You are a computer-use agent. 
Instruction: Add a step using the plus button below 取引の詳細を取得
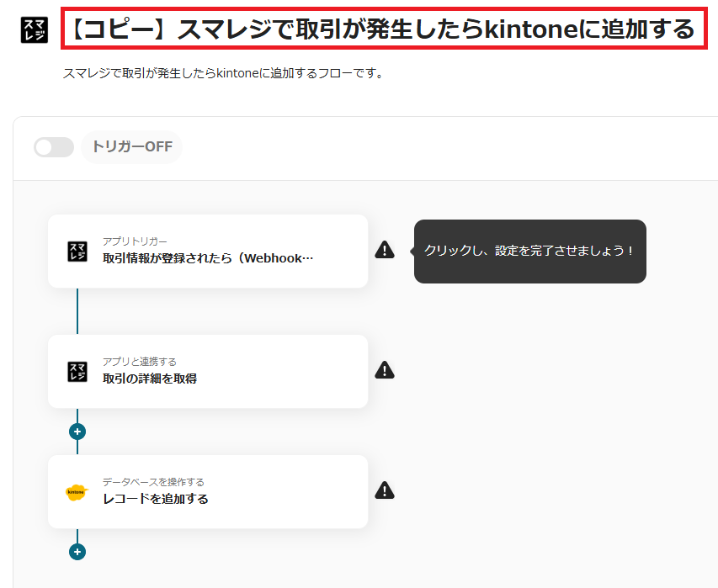(x=77, y=432)
